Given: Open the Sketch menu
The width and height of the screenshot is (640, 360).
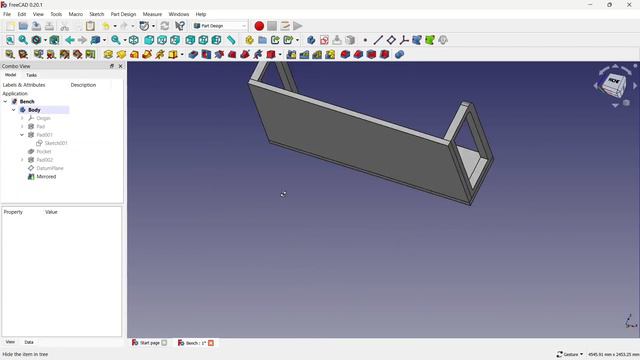Looking at the screenshot, I should [97, 14].
